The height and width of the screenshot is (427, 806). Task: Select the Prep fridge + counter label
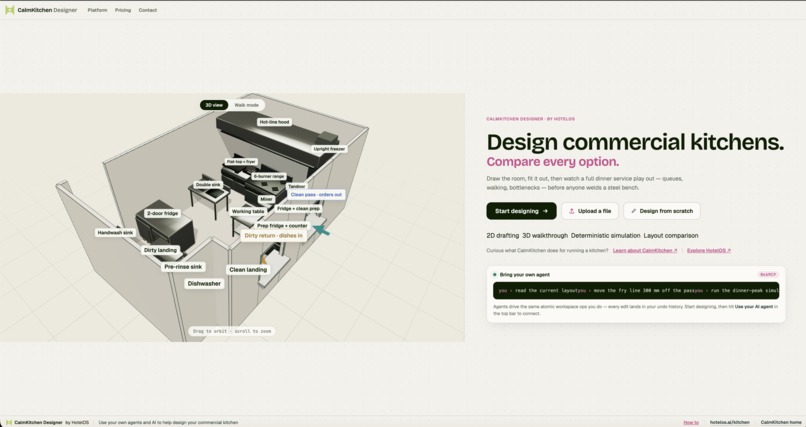[x=282, y=226]
